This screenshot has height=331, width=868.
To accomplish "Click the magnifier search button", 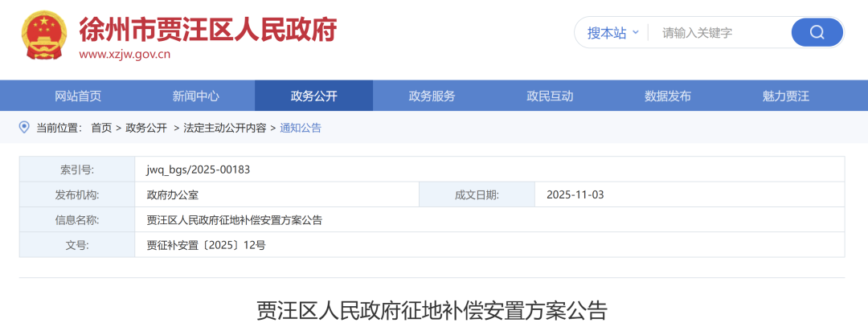I will coord(817,33).
